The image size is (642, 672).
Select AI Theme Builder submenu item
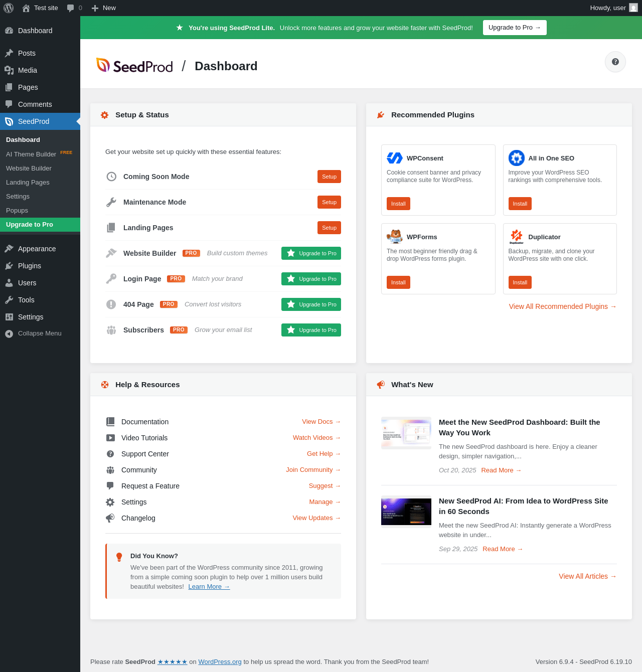tap(40, 154)
